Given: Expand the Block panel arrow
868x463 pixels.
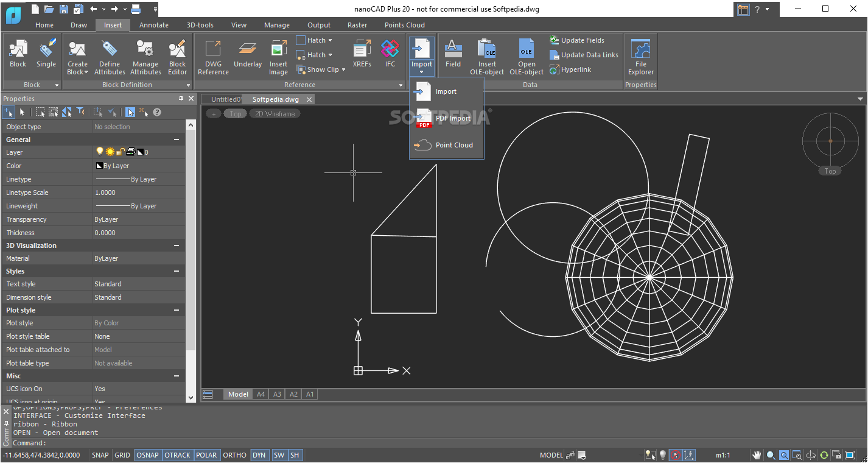Looking at the screenshot, I should (x=57, y=85).
